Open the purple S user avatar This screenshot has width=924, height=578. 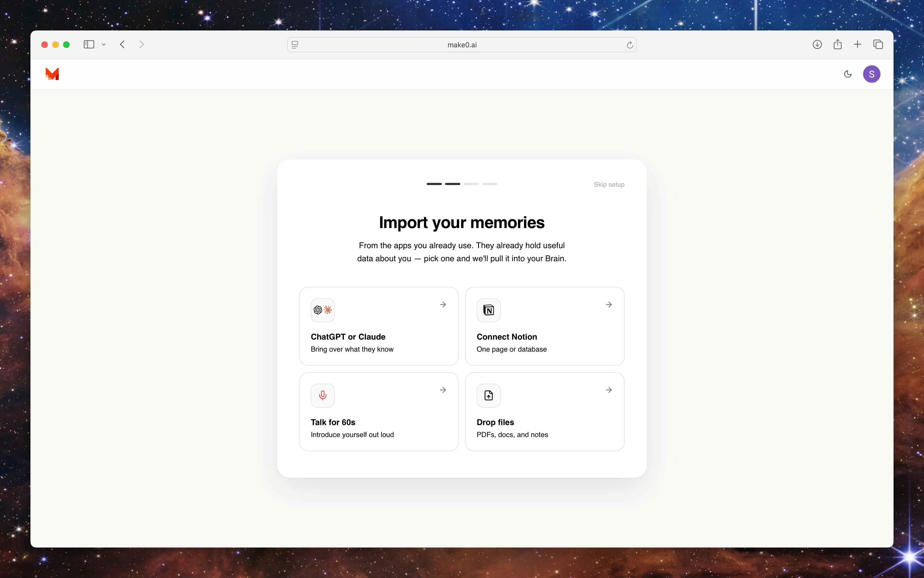point(871,74)
